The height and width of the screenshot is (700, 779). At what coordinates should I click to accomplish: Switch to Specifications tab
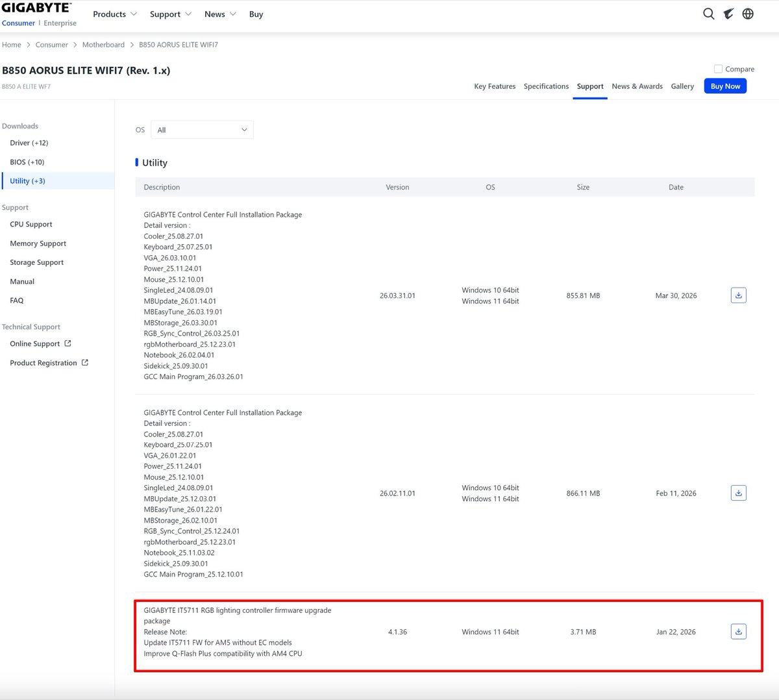click(546, 86)
